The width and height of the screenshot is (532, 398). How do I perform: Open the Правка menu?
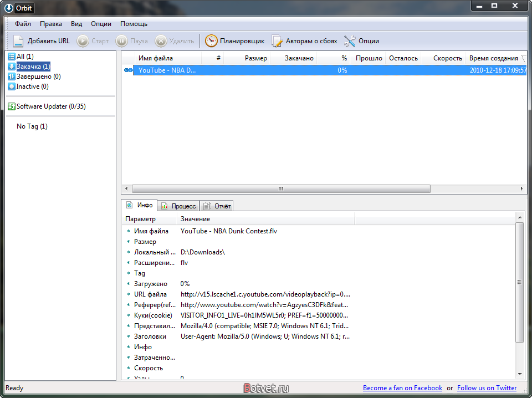tap(51, 24)
